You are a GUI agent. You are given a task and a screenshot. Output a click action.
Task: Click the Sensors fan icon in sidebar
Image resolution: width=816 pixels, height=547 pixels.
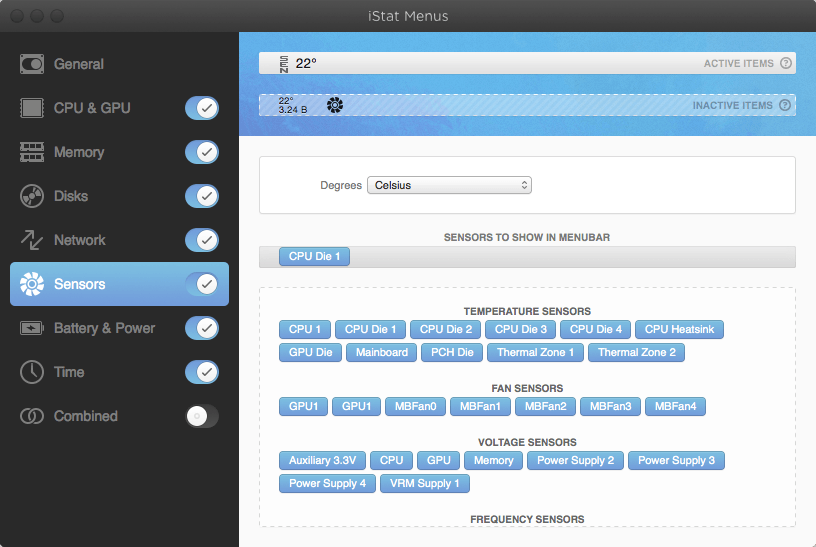[x=32, y=284]
